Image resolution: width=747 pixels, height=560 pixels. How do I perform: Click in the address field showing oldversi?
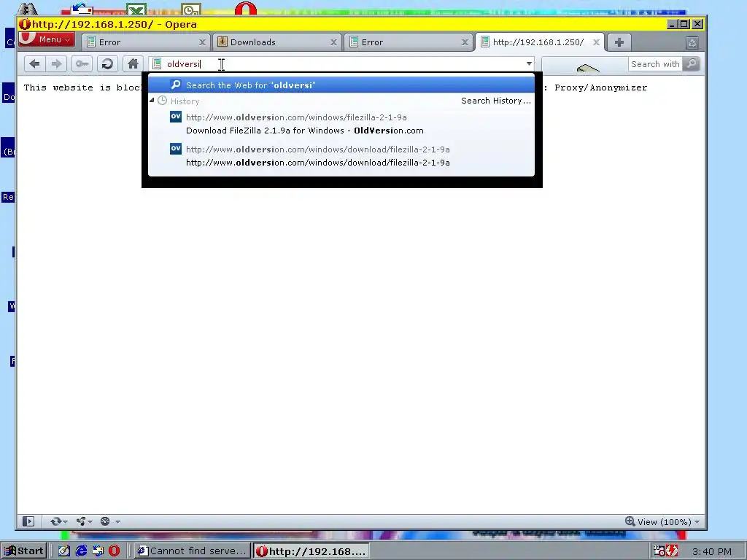pos(343,64)
